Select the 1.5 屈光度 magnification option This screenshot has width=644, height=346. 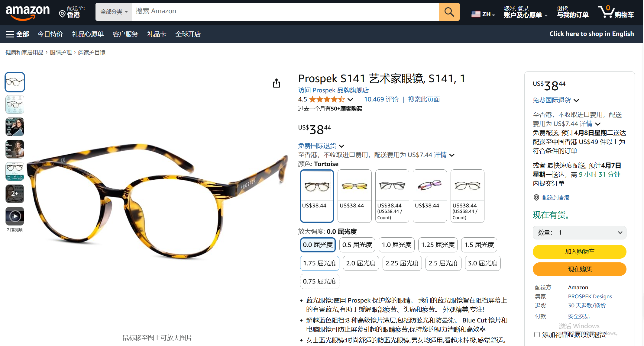click(x=479, y=245)
